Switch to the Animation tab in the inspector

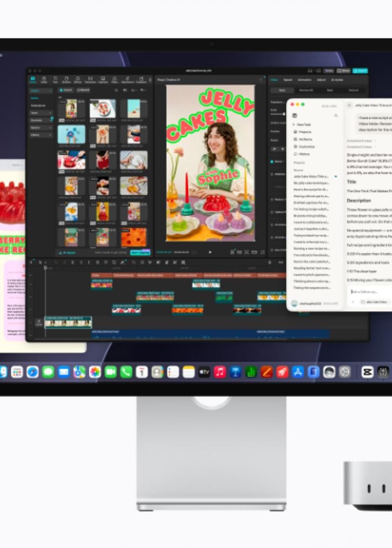click(x=304, y=79)
